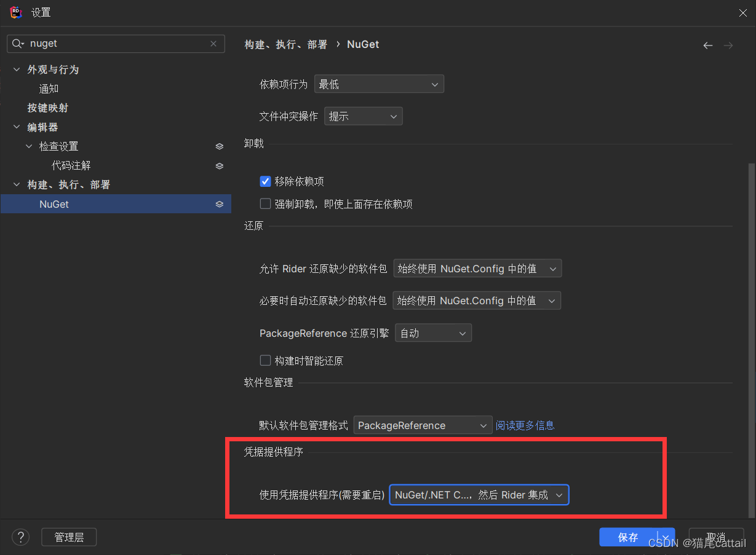Enable 构建时智能还原 checkbox
This screenshot has width=756, height=555.
coord(266,360)
